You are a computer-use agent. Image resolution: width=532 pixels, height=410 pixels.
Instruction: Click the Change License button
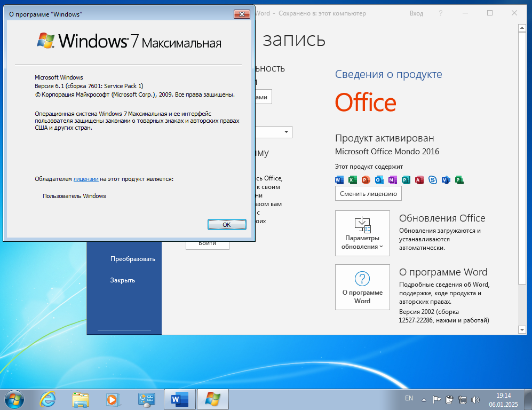pyautogui.click(x=368, y=193)
